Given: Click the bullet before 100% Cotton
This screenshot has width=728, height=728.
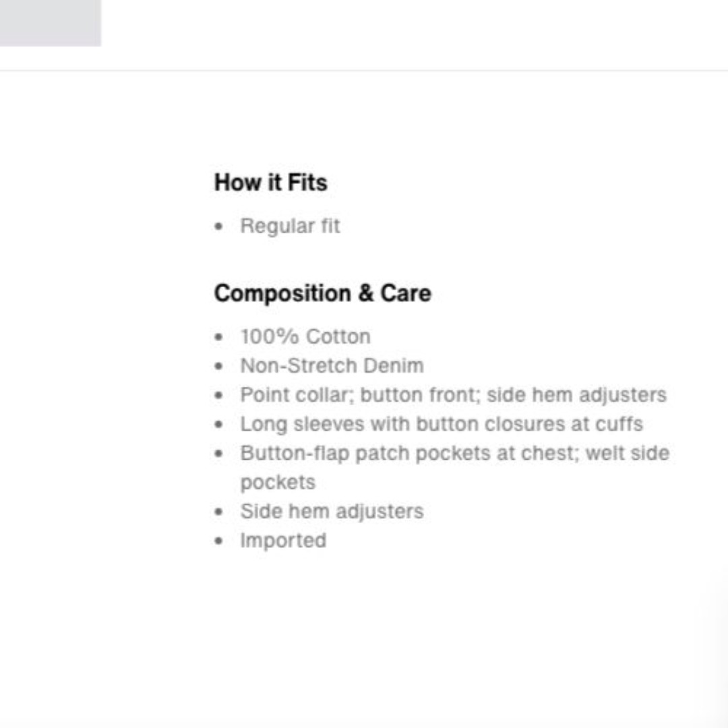Looking at the screenshot, I should point(219,337).
